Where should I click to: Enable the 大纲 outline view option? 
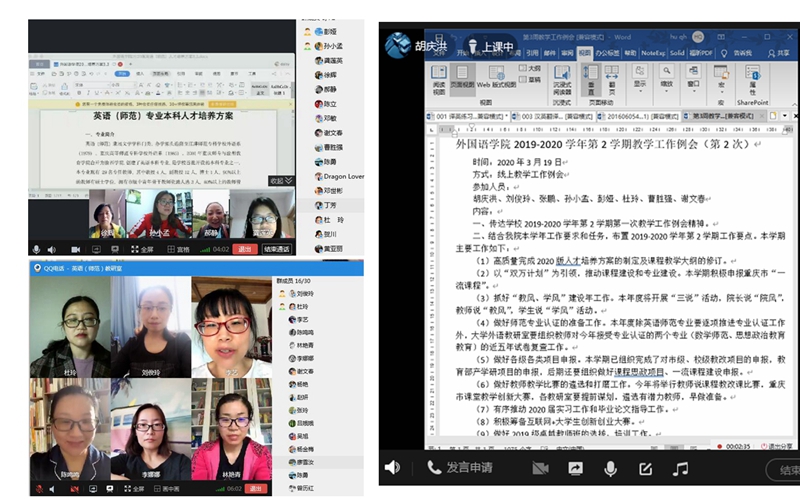tap(535, 68)
